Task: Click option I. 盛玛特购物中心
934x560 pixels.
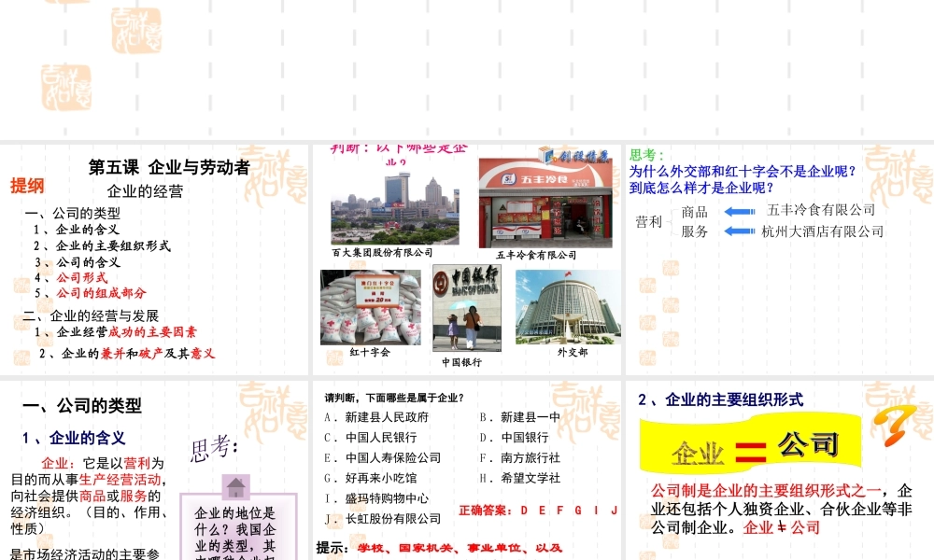Action: pyautogui.click(x=376, y=498)
